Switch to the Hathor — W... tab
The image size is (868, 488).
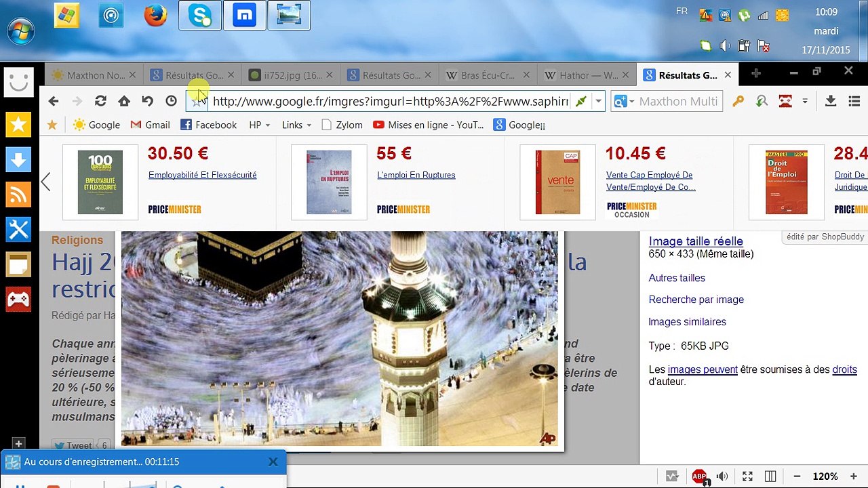click(x=586, y=75)
